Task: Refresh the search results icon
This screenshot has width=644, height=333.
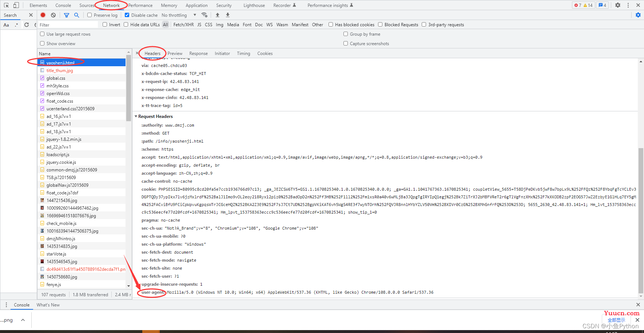Action: (27, 25)
